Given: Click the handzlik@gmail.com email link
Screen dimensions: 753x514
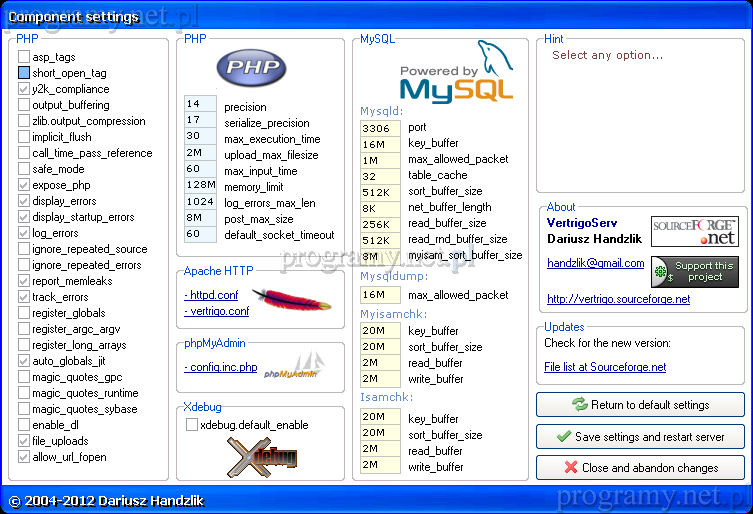Looking at the screenshot, I should (x=595, y=263).
